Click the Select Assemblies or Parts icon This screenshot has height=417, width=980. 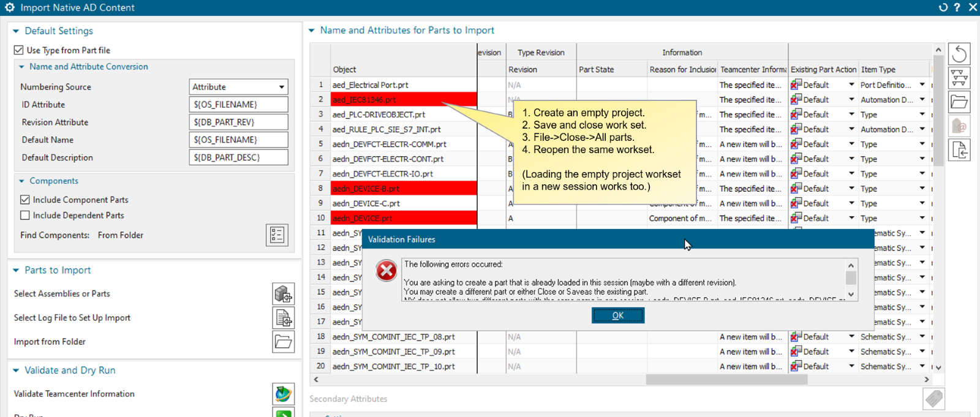coord(283,294)
